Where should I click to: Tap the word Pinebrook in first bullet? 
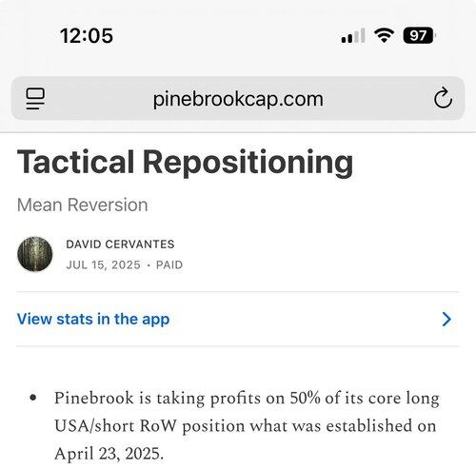(x=94, y=398)
